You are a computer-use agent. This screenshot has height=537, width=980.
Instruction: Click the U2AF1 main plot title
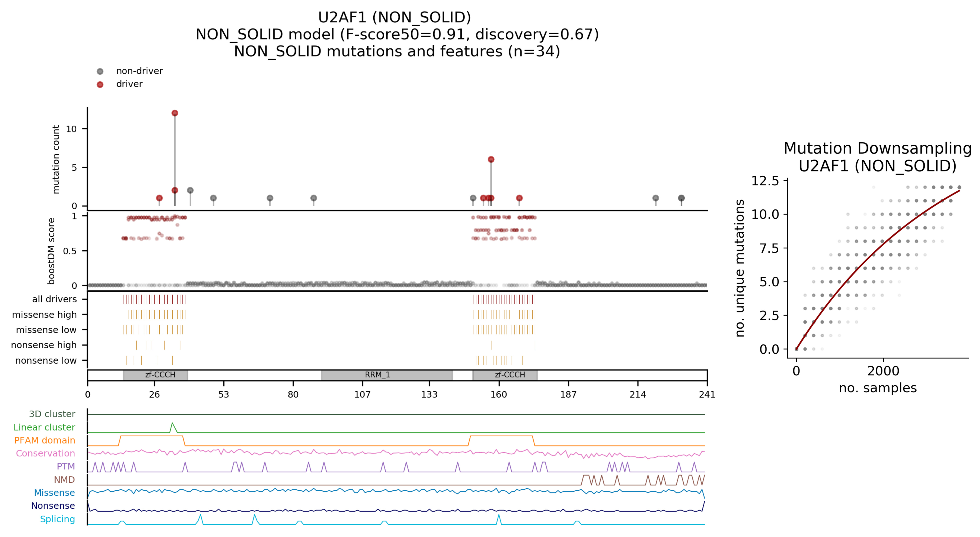[x=394, y=17]
